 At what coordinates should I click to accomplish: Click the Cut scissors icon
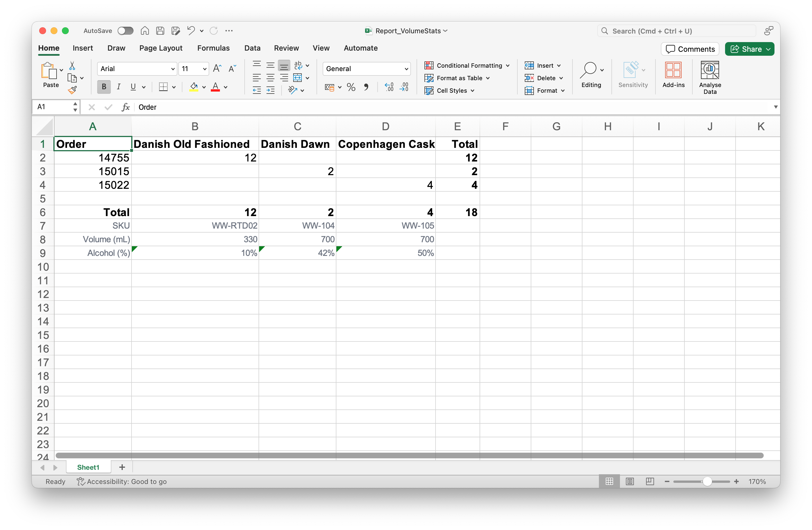[72, 66]
